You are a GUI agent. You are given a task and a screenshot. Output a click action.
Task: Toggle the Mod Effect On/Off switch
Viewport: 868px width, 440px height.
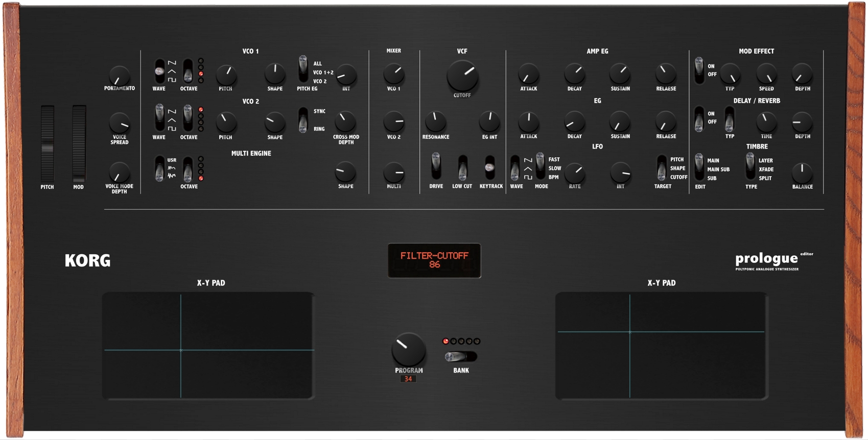pyautogui.click(x=699, y=70)
